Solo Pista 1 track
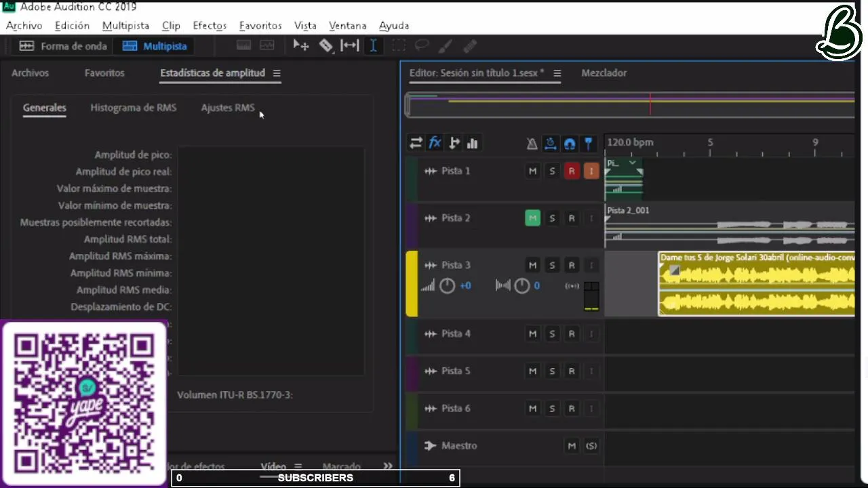 click(552, 171)
